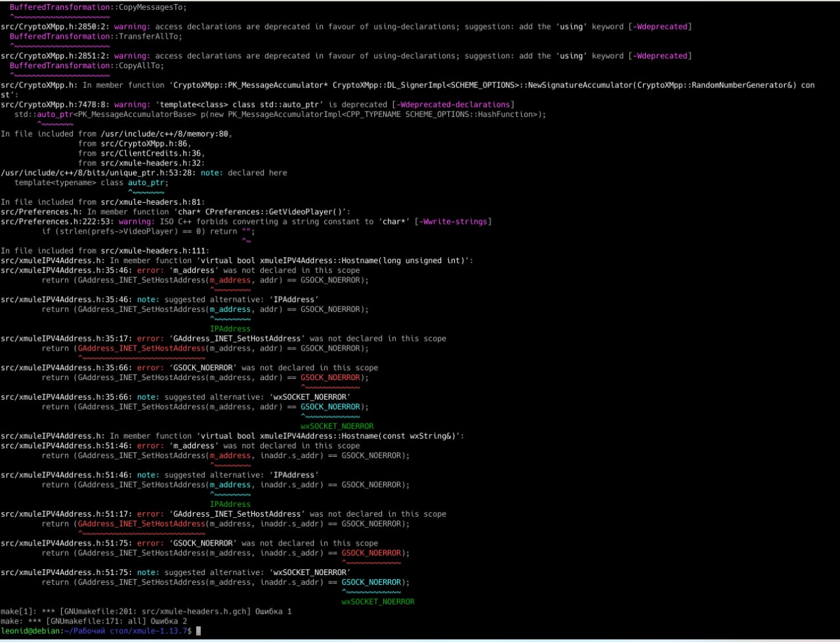Click the 'declared here' note text
The height and width of the screenshot is (642, 840).
click(257, 173)
